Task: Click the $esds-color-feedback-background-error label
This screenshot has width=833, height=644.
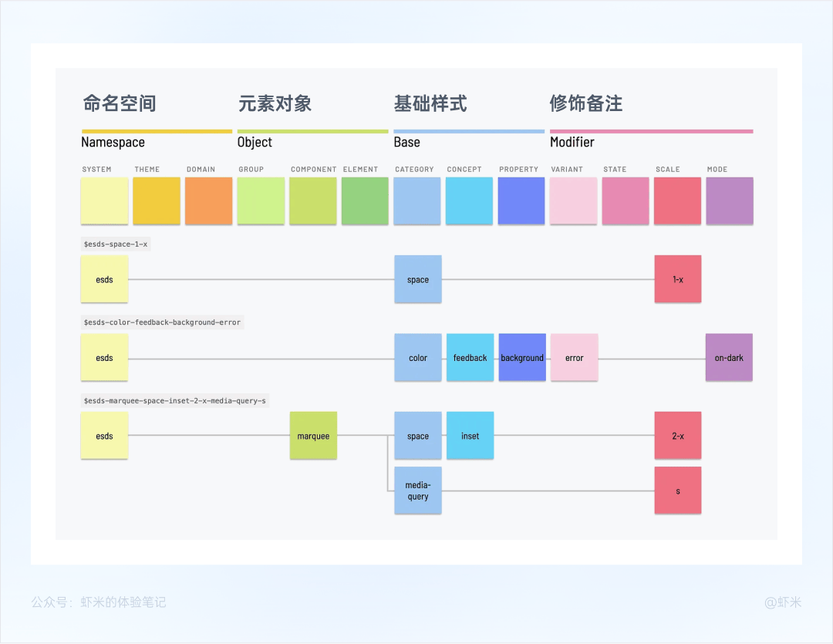Action: click(x=162, y=322)
